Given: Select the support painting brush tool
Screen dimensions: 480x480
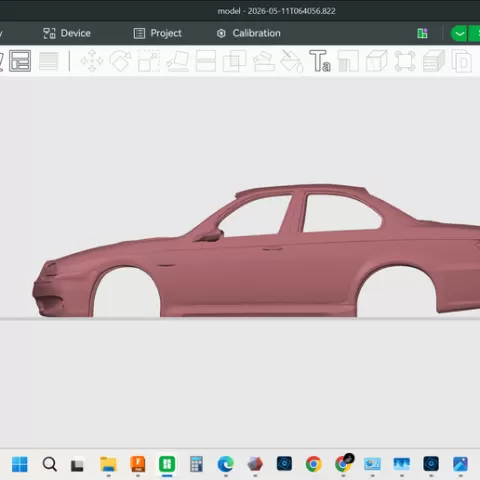Looking at the screenshot, I should coord(264,61).
